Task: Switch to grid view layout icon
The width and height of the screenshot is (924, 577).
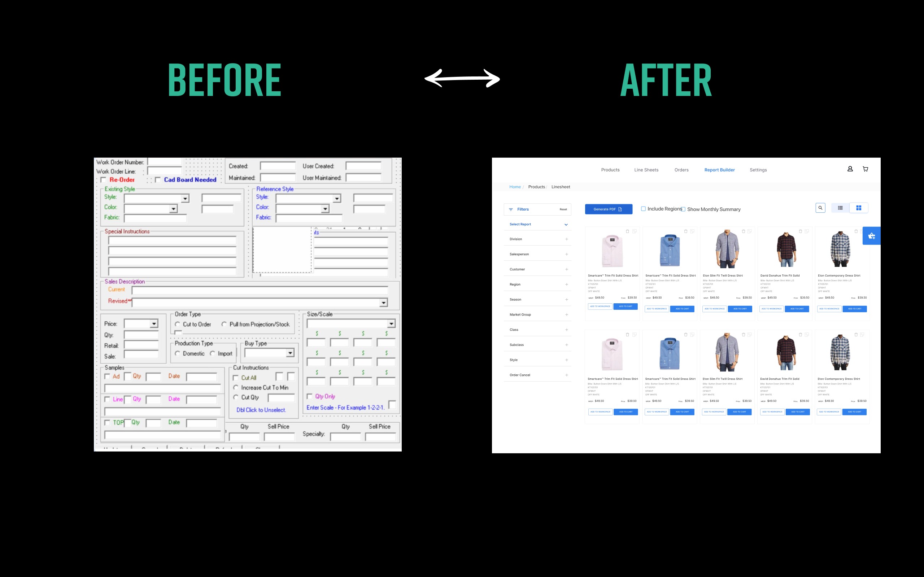Action: [859, 207]
